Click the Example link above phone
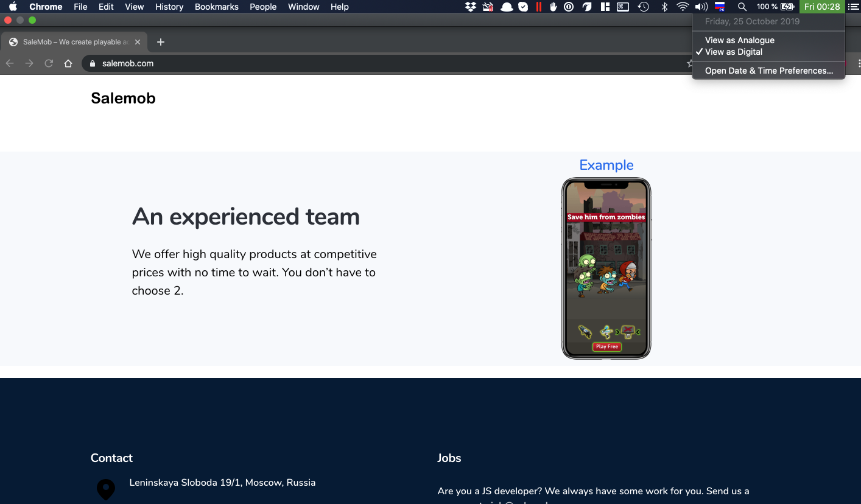 (x=606, y=165)
